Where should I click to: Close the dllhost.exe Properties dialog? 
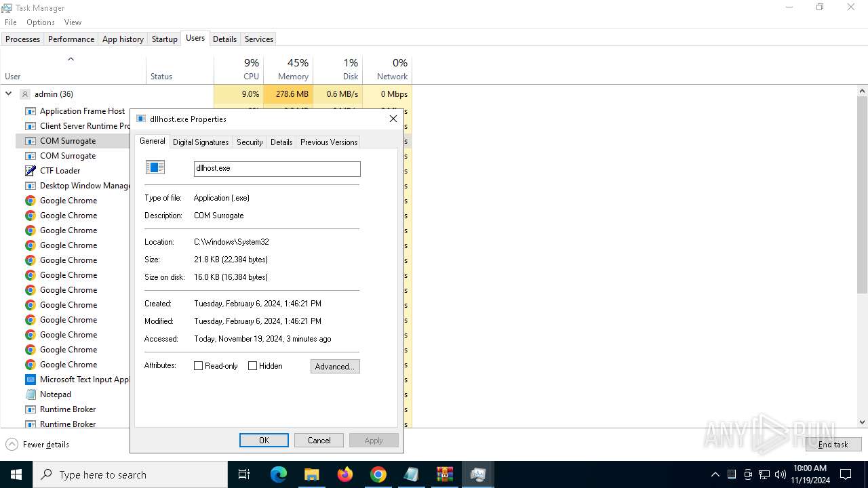click(x=393, y=119)
